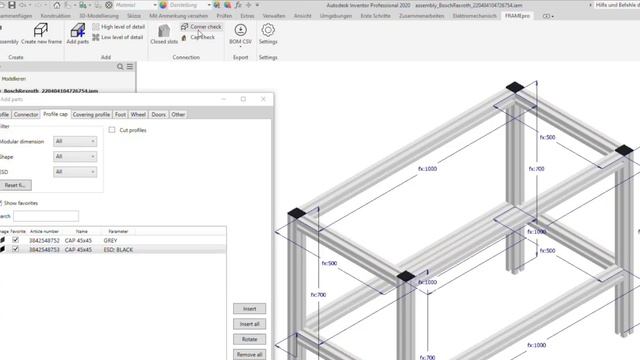Image resolution: width=640 pixels, height=360 pixels.
Task: Open the 3D-Modellierung ribbon tab
Action: pyautogui.click(x=99, y=16)
